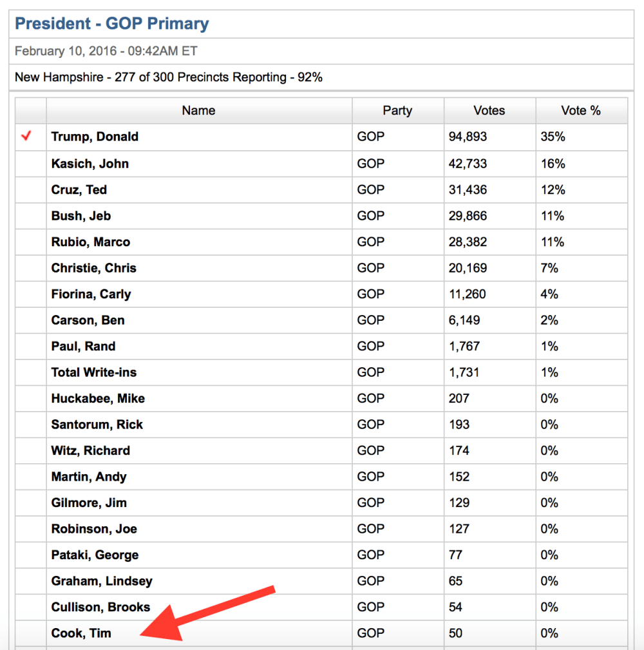The height and width of the screenshot is (650, 644).
Task: Select the Rubio, Marco entry
Action: [x=91, y=242]
